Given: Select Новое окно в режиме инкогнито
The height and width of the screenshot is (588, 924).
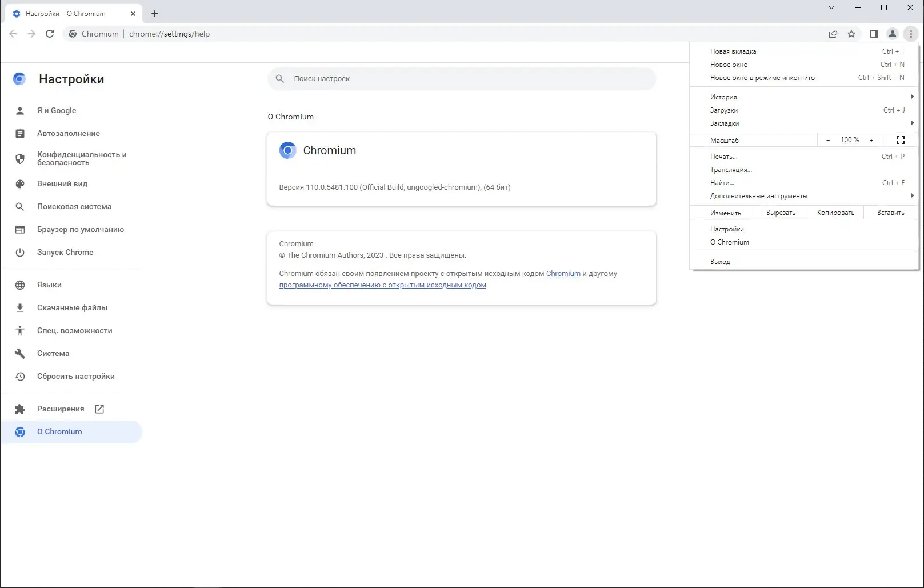Looking at the screenshot, I should tap(762, 78).
